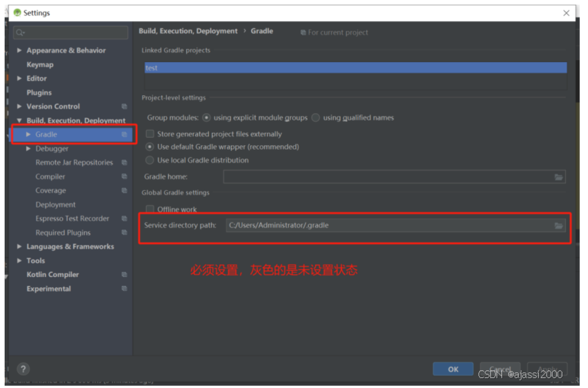Viewport: 588px width, 388px height.
Task: Toggle the Offline work checkbox
Action: [x=150, y=209]
